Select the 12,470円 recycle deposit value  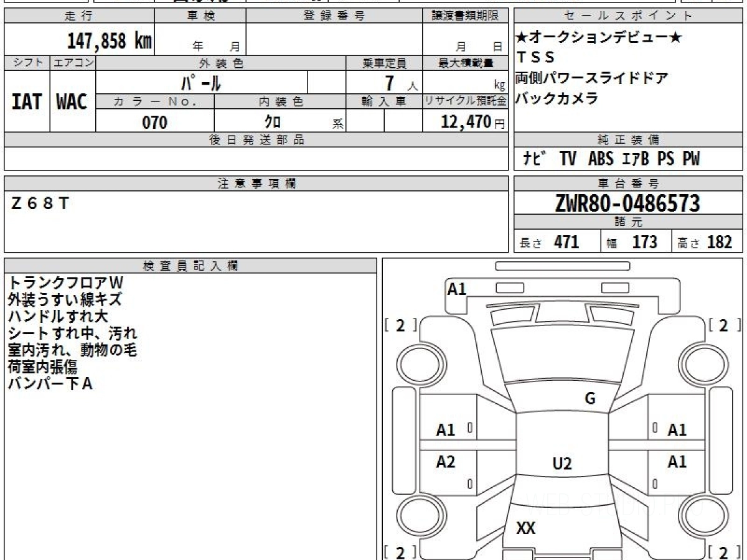click(472, 122)
